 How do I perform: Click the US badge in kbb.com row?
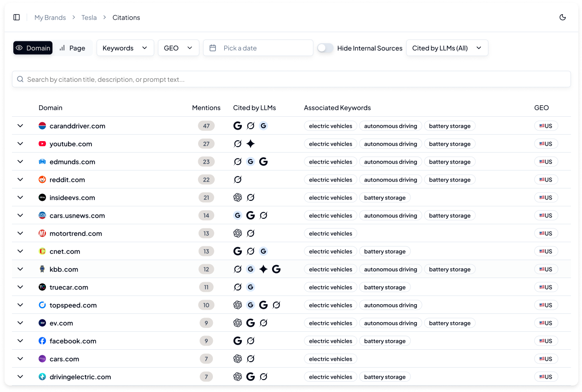(546, 269)
